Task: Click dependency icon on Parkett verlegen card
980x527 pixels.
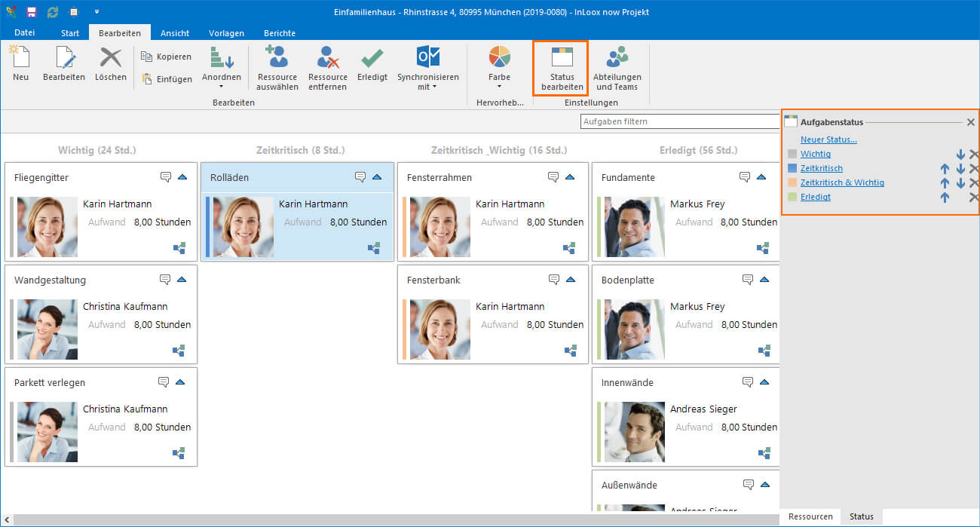Action: pyautogui.click(x=179, y=452)
